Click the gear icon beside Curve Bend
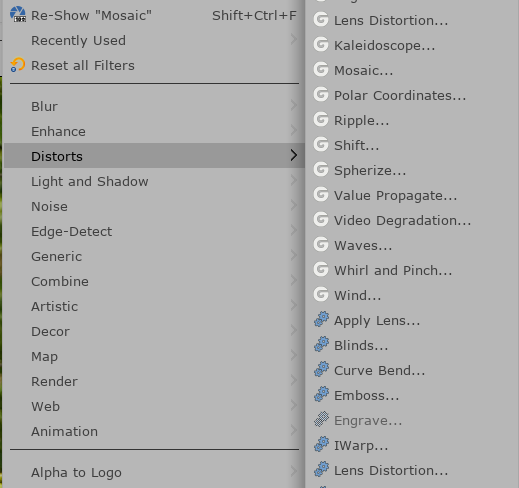 (x=321, y=369)
